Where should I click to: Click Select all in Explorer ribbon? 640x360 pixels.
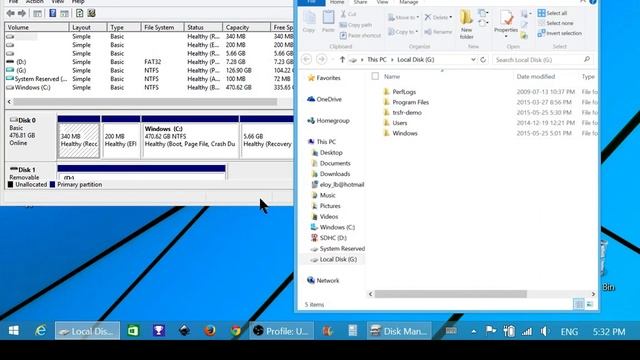(x=552, y=13)
